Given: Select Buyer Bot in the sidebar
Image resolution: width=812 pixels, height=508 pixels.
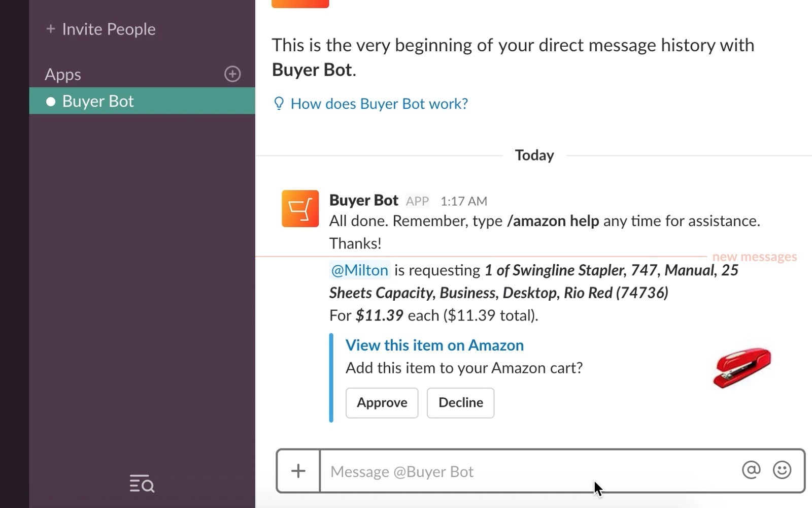Looking at the screenshot, I should pos(97,101).
